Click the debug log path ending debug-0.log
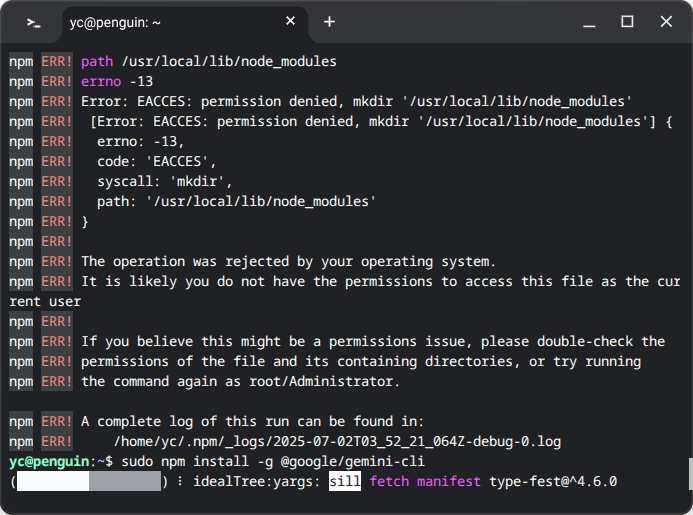The image size is (693, 515). click(x=337, y=441)
